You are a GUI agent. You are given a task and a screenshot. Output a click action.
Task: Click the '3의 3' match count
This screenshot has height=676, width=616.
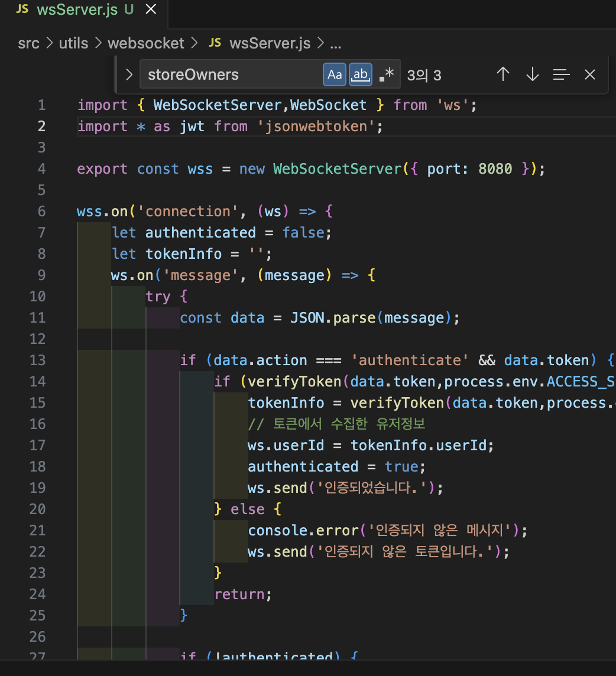pos(424,75)
